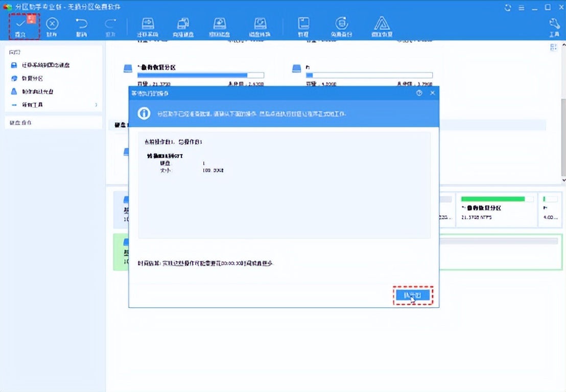566x392 pixels.
Task: Click the Wizard (向导) sidebar header
Action: [x=14, y=52]
